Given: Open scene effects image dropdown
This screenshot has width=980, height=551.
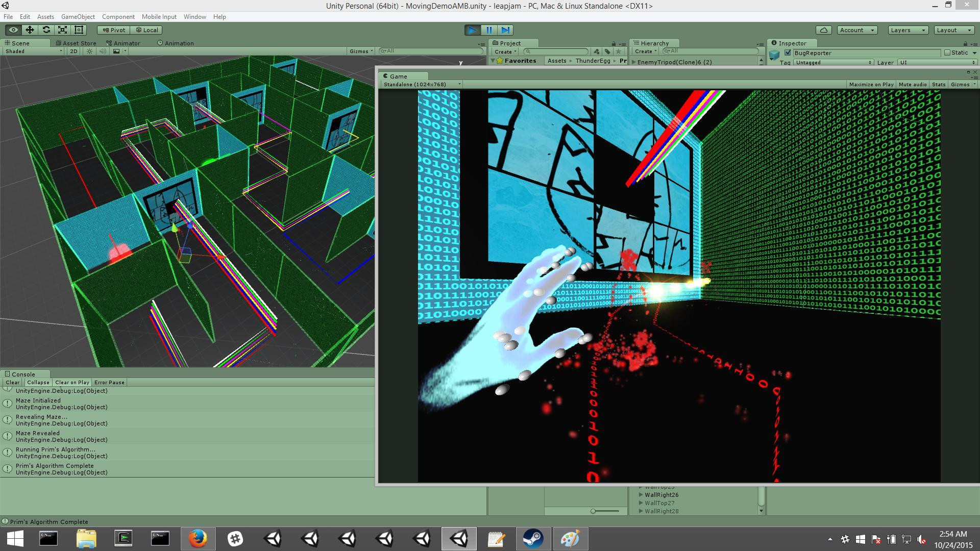Looking at the screenshot, I should pos(119,51).
